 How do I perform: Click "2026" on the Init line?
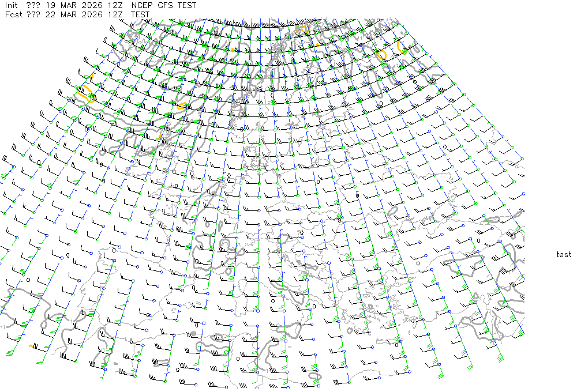(92, 5)
